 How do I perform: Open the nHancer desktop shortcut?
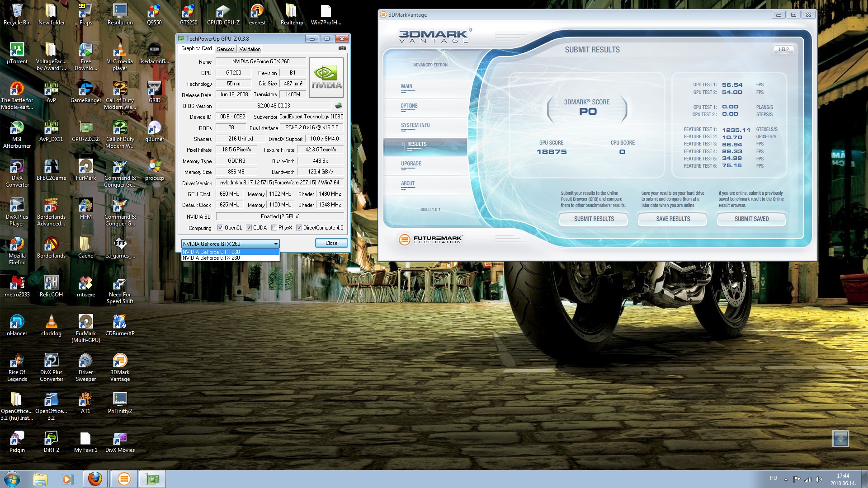[17, 325]
